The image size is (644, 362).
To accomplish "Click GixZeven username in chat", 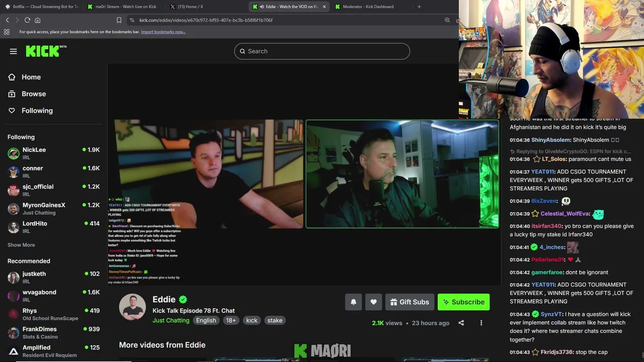I will click(544, 201).
